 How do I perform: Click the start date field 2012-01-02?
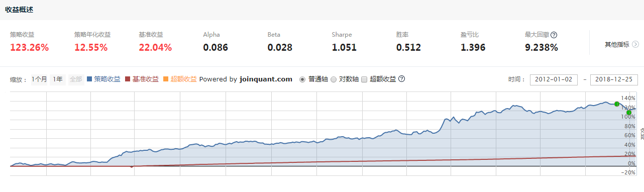554,79
